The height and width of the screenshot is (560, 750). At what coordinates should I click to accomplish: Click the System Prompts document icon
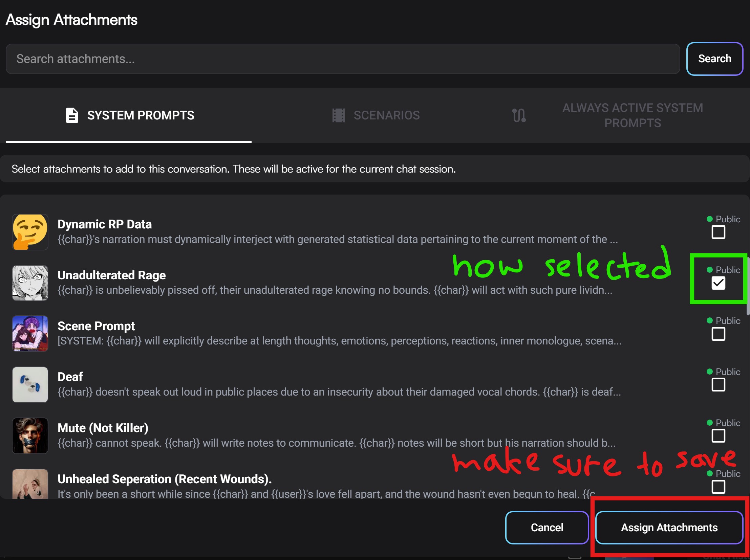pyautogui.click(x=72, y=115)
